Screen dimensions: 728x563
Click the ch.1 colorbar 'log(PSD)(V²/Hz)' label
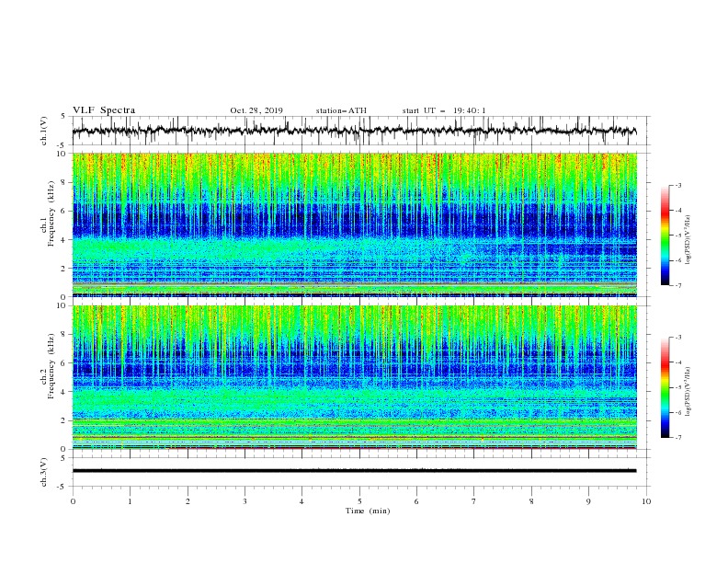688,240
